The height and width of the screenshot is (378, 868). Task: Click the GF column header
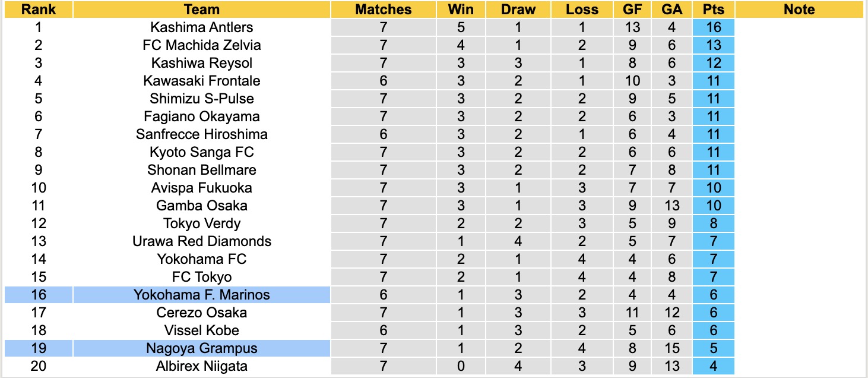[x=633, y=10]
